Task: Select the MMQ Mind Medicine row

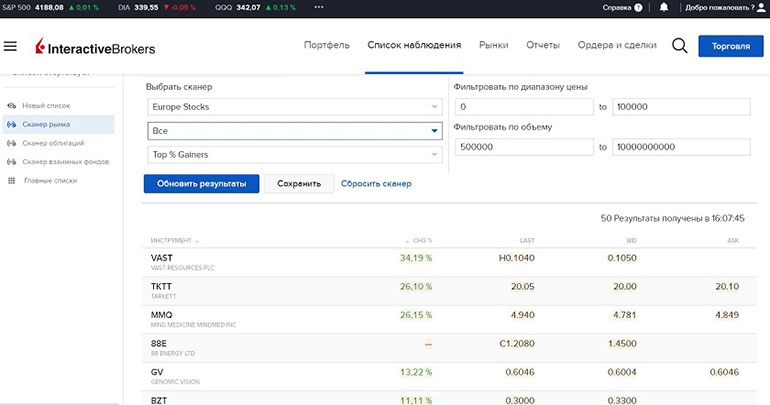Action: (449, 319)
